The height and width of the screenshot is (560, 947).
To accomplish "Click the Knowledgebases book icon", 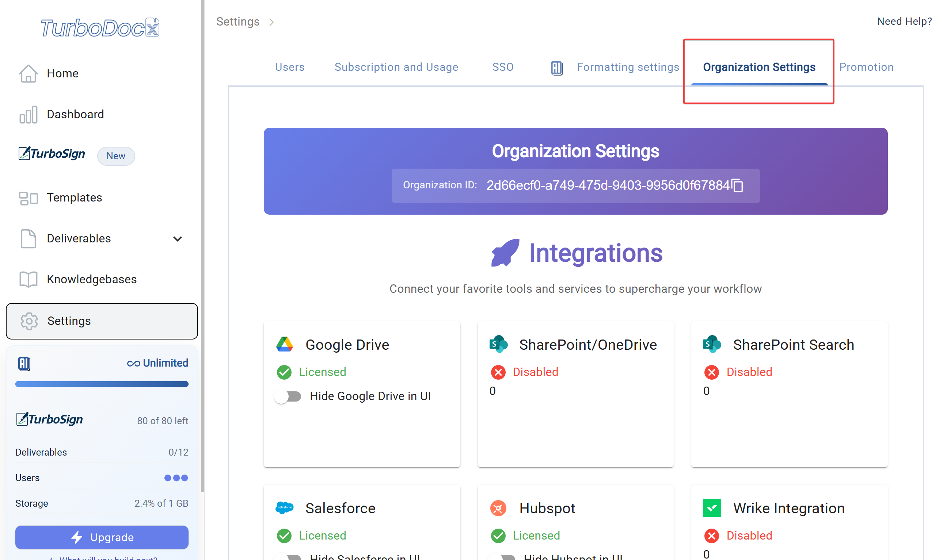I will coord(28,279).
